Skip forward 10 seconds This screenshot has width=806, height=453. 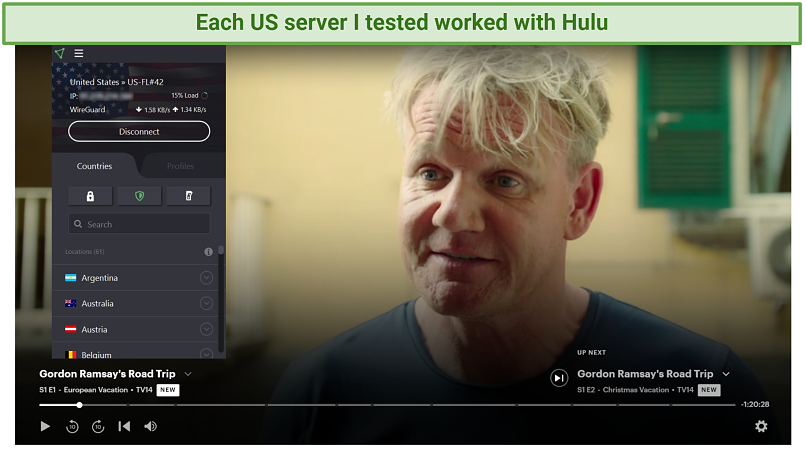click(x=98, y=426)
